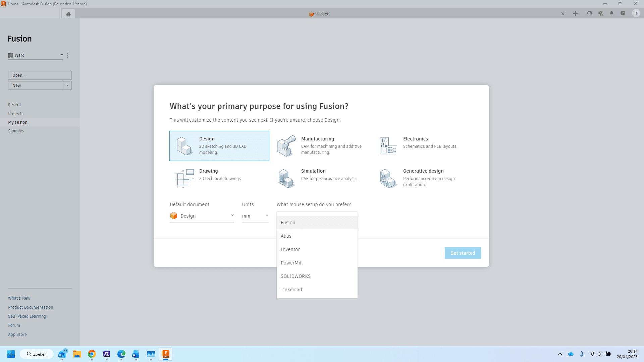Select the Design purpose card

click(219, 146)
